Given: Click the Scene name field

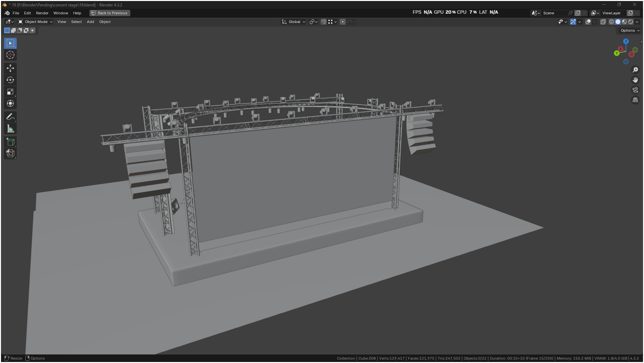Looking at the screenshot, I should (554, 13).
